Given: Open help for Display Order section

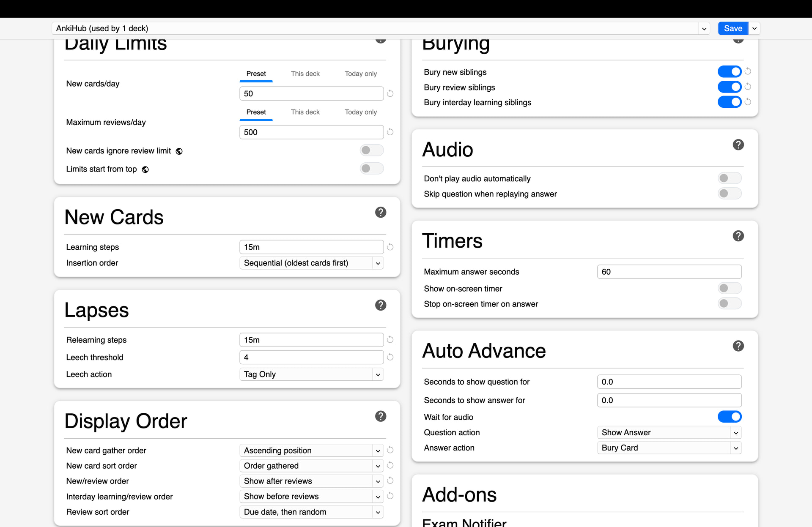Looking at the screenshot, I should click(381, 416).
